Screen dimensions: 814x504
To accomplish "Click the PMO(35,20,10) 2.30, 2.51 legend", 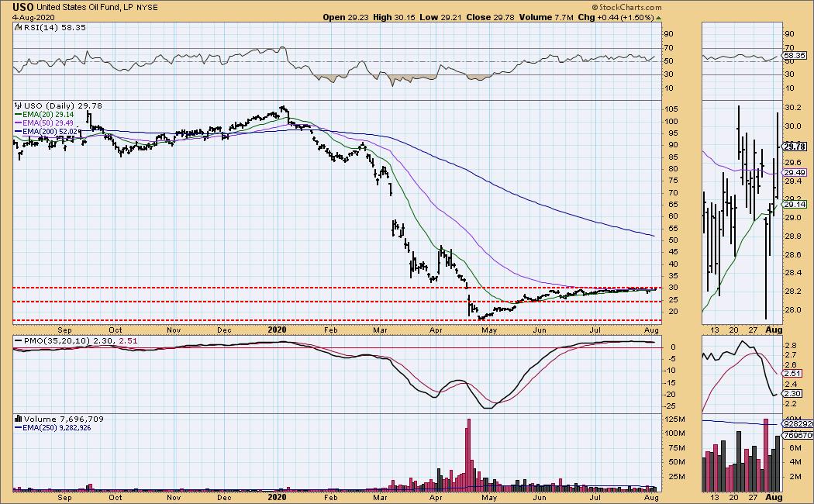I will pos(81,341).
